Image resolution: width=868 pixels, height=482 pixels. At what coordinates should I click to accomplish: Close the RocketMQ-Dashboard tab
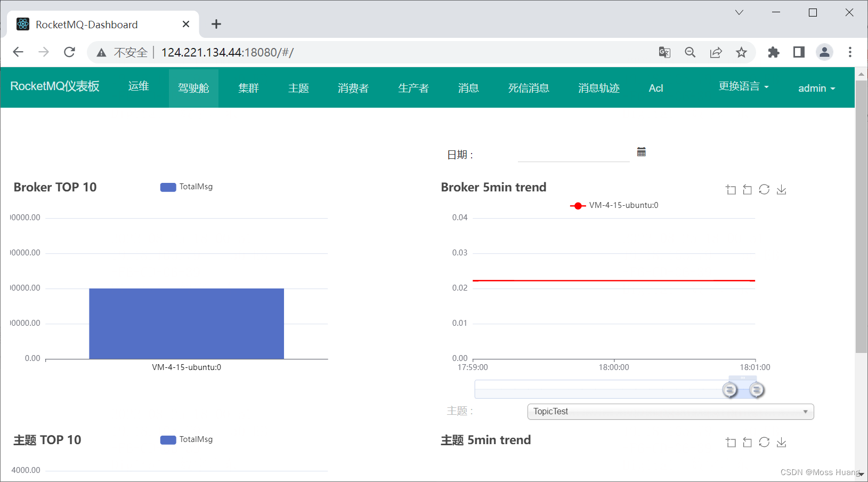[x=185, y=24]
